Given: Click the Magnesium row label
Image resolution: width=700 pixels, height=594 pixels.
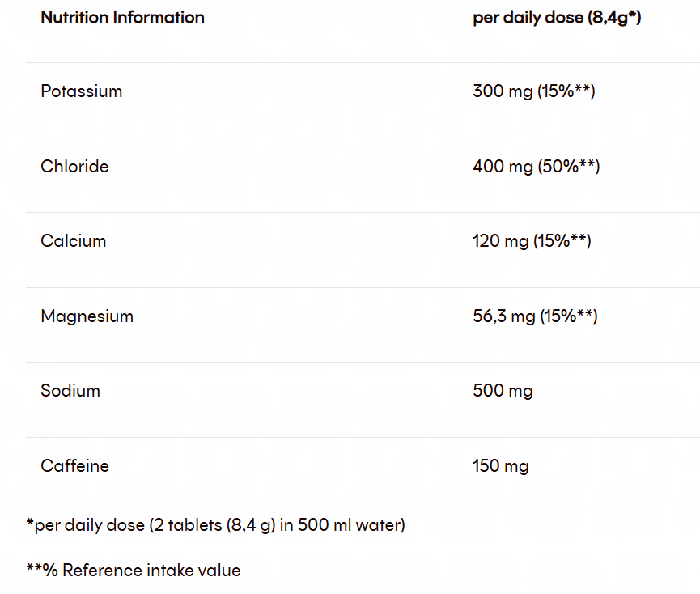Looking at the screenshot, I should [x=87, y=316].
